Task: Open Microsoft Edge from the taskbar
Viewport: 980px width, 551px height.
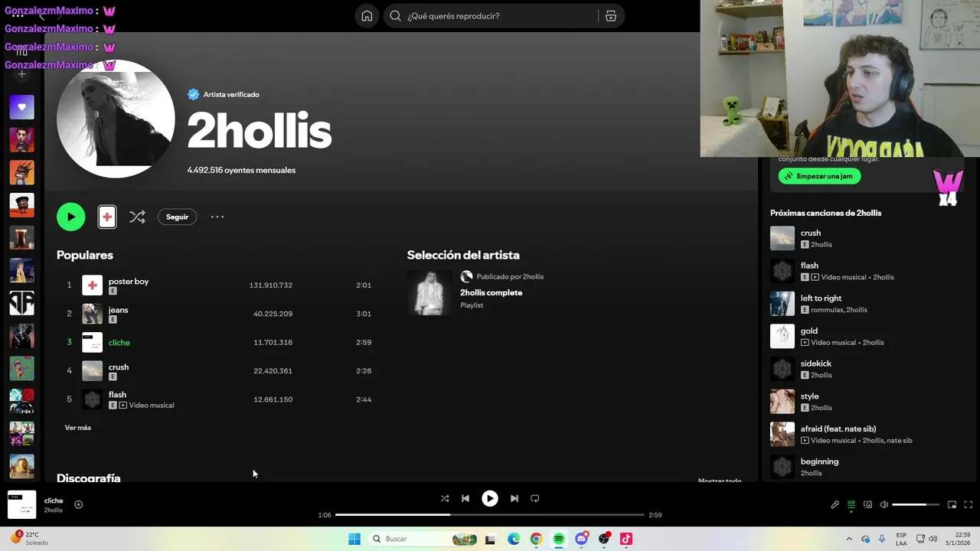Action: point(514,539)
